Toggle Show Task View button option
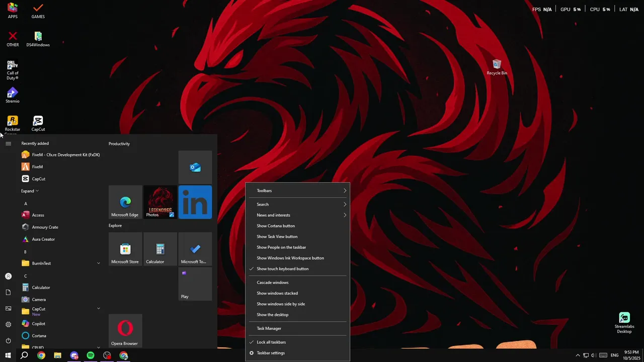 coord(297,236)
